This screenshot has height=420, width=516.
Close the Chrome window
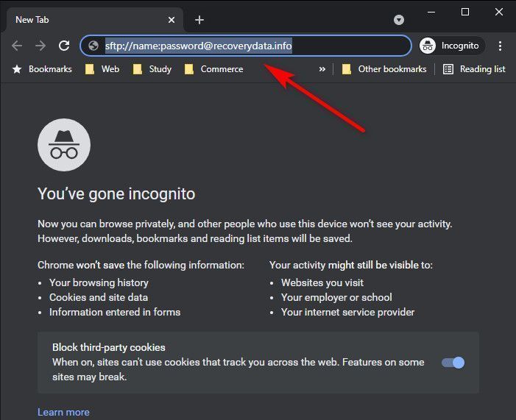click(499, 13)
